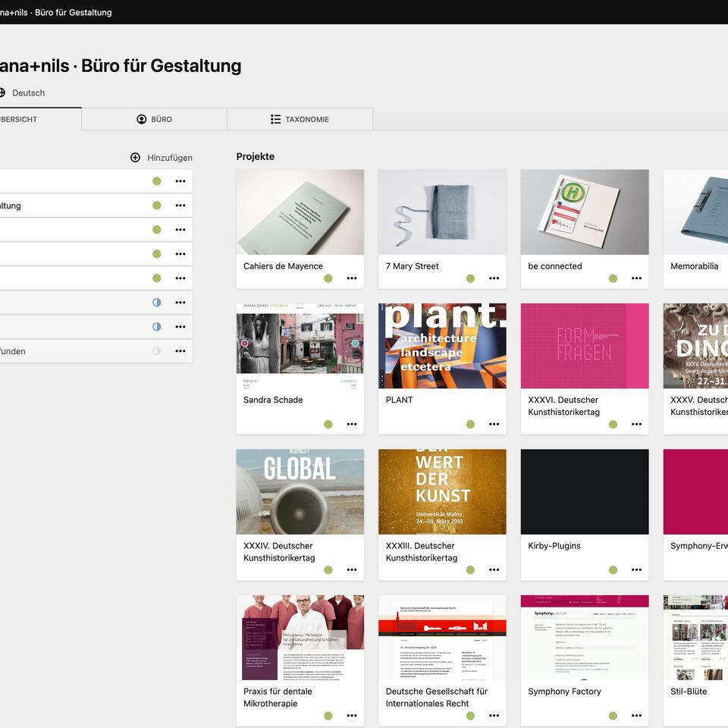Image resolution: width=728 pixels, height=728 pixels.
Task: Open the three-dot menu for be connected
Action: (636, 278)
